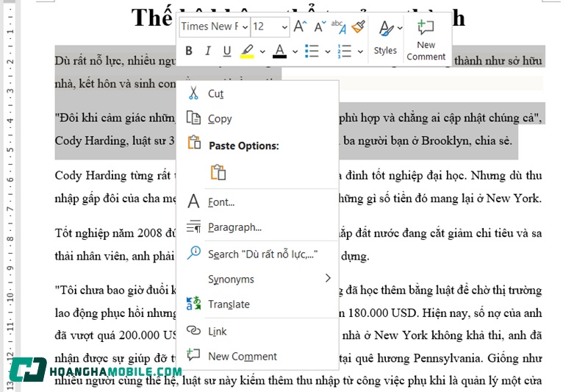The height and width of the screenshot is (392, 588).
Task: Choose Cut from the context menu
Action: click(215, 93)
